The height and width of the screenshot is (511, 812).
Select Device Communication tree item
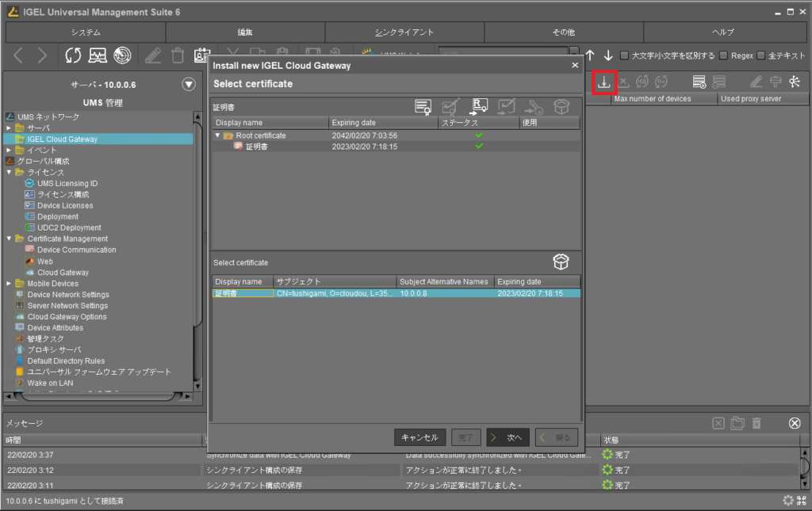click(x=77, y=250)
